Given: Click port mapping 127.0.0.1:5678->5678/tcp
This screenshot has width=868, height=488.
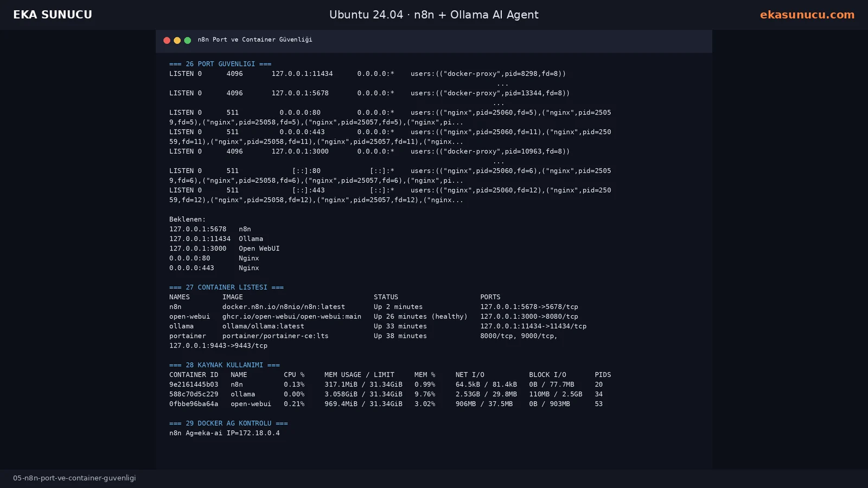Looking at the screenshot, I should 529,307.
